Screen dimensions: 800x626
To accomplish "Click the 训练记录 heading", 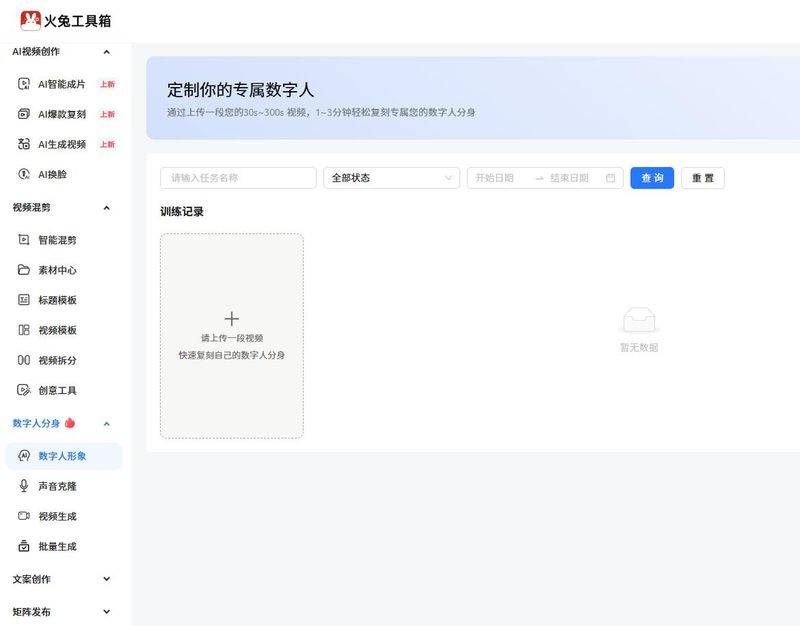I will (x=182, y=211).
